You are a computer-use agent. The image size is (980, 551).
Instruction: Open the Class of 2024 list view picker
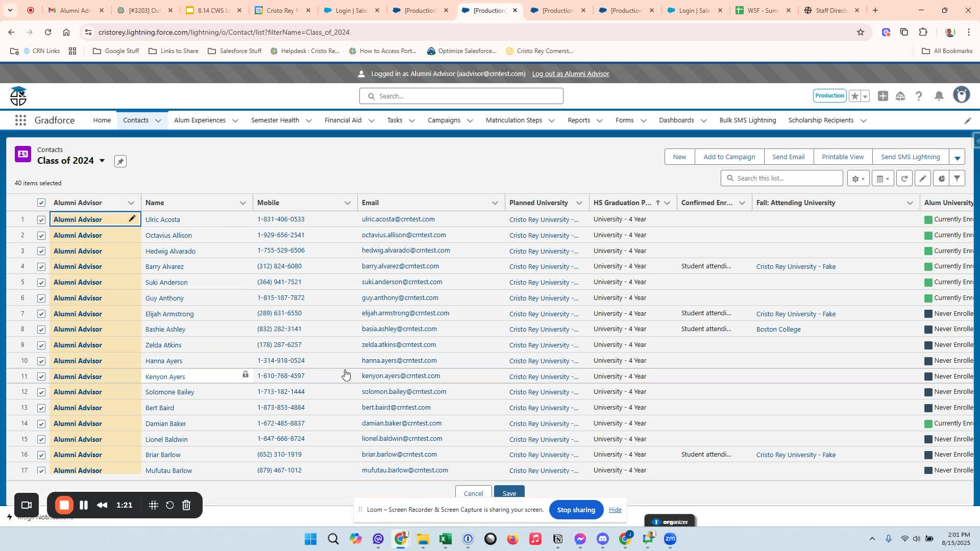[x=102, y=161]
